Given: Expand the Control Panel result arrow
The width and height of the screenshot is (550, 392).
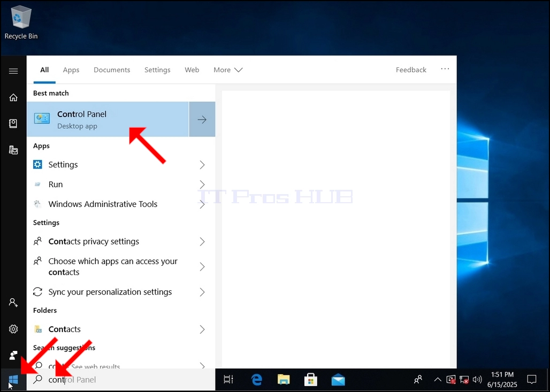Looking at the screenshot, I should point(202,119).
